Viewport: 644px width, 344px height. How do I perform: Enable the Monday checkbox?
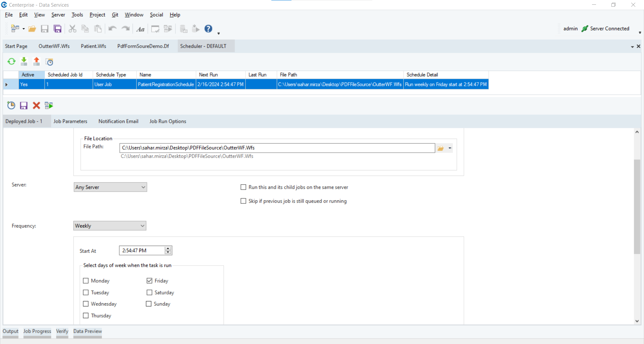point(86,281)
